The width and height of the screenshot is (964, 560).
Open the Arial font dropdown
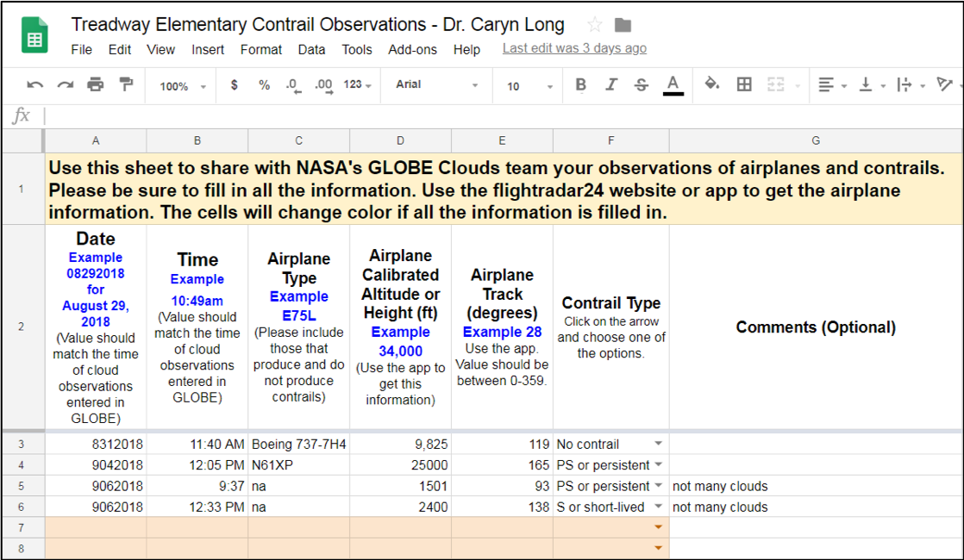click(x=436, y=84)
